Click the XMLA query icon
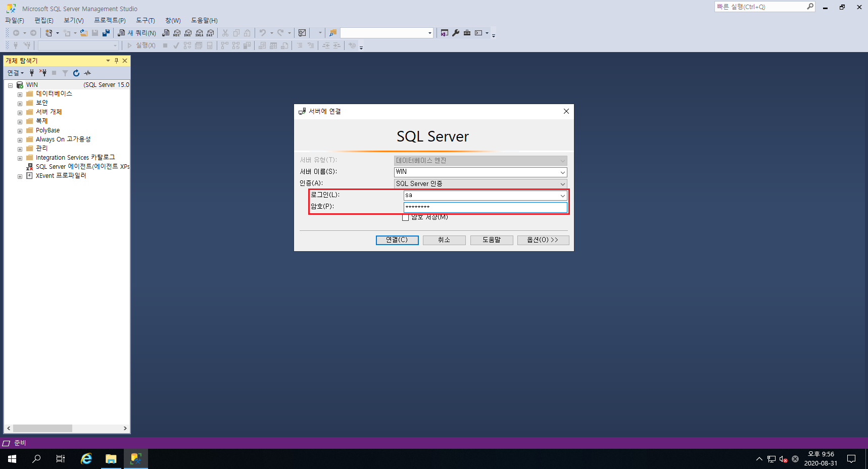 coord(199,33)
